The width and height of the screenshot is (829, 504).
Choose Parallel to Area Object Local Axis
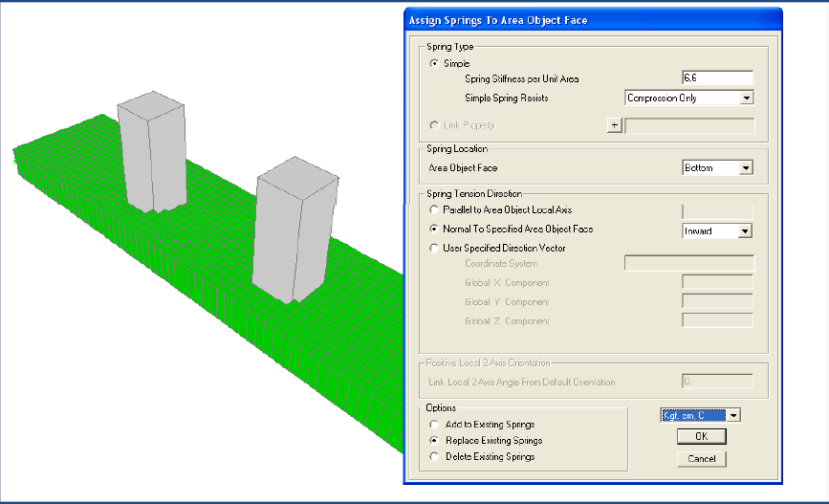click(435, 209)
